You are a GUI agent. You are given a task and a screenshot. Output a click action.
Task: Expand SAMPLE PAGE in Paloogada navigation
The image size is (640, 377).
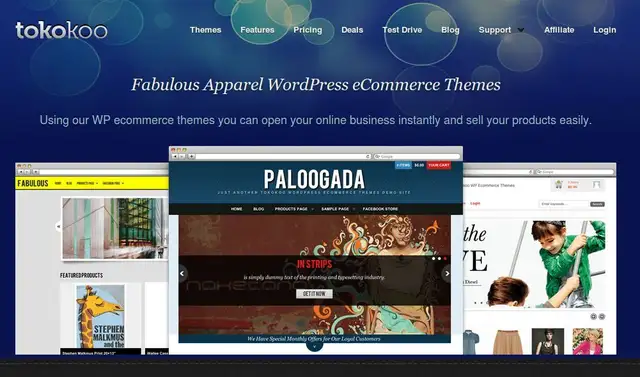[338, 209]
